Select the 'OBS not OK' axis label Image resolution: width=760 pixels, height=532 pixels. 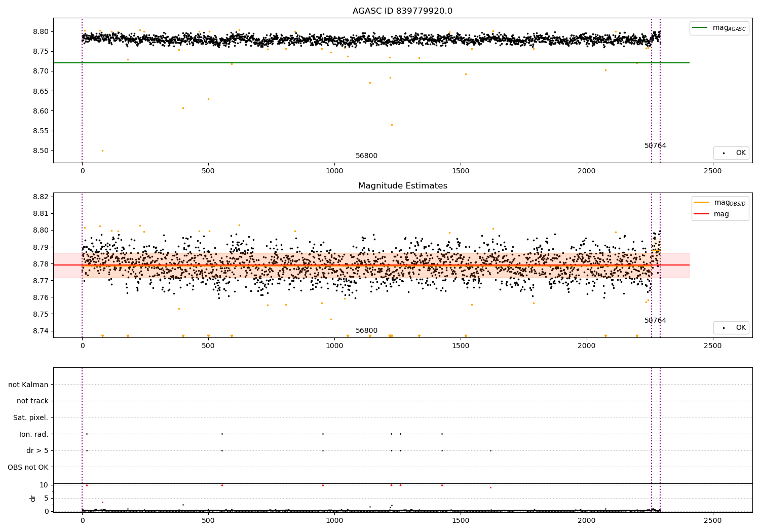(28, 467)
